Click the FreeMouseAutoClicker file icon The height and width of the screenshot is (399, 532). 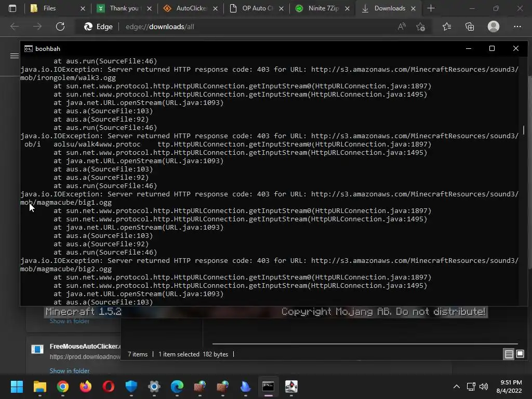point(37,349)
